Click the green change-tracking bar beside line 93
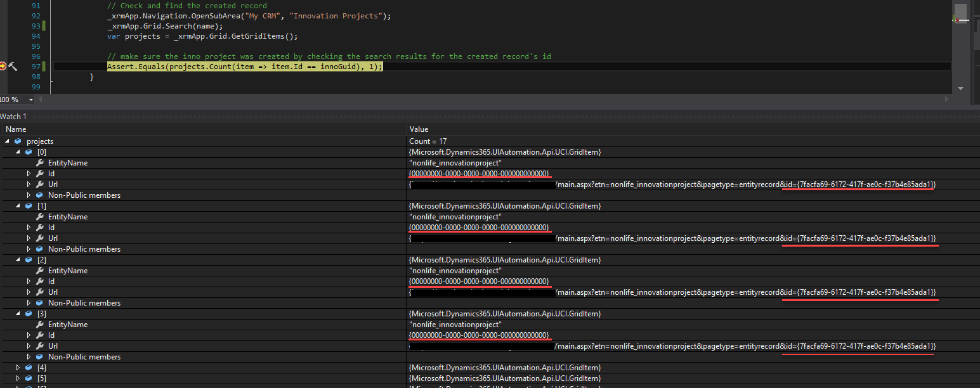This screenshot has width=980, height=388. click(x=42, y=25)
